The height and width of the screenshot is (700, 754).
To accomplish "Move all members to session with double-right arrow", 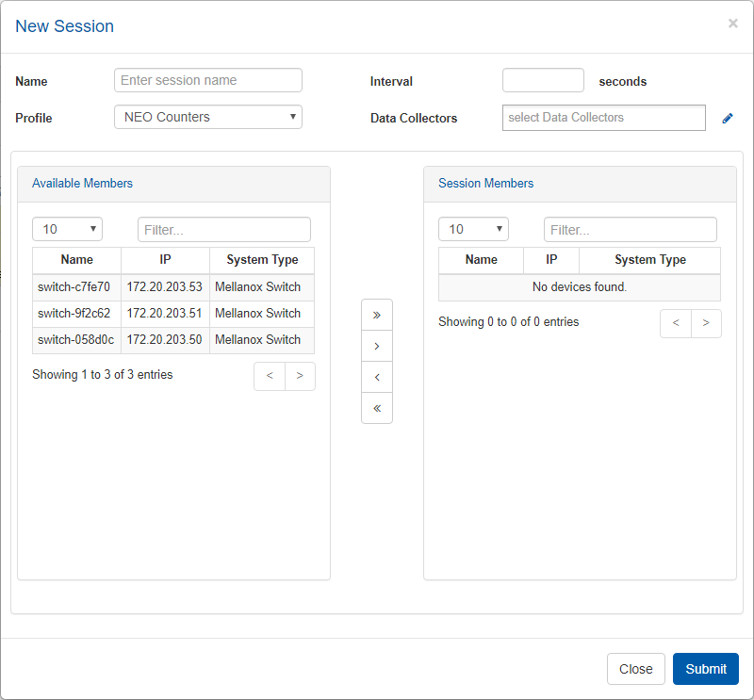I will pyautogui.click(x=377, y=315).
